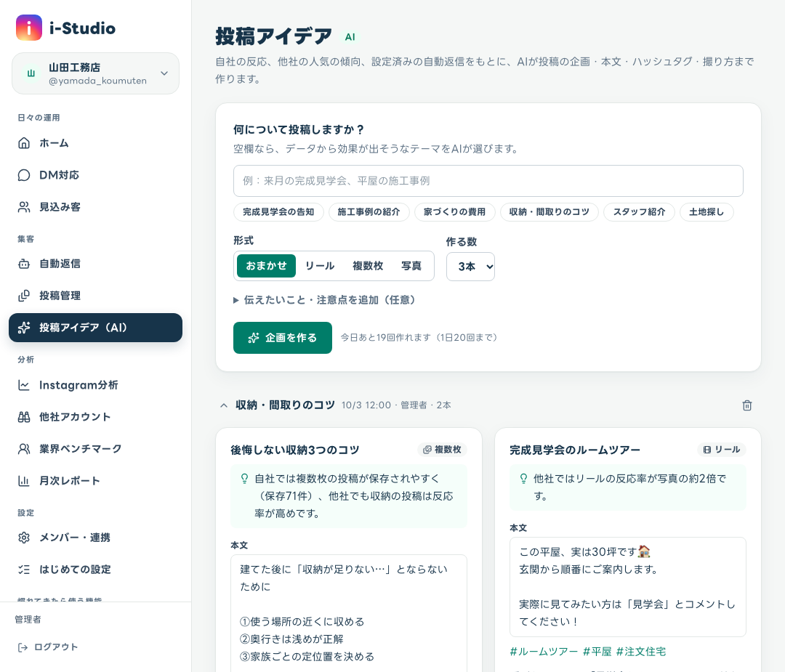Click the post topic input field

(x=488, y=181)
